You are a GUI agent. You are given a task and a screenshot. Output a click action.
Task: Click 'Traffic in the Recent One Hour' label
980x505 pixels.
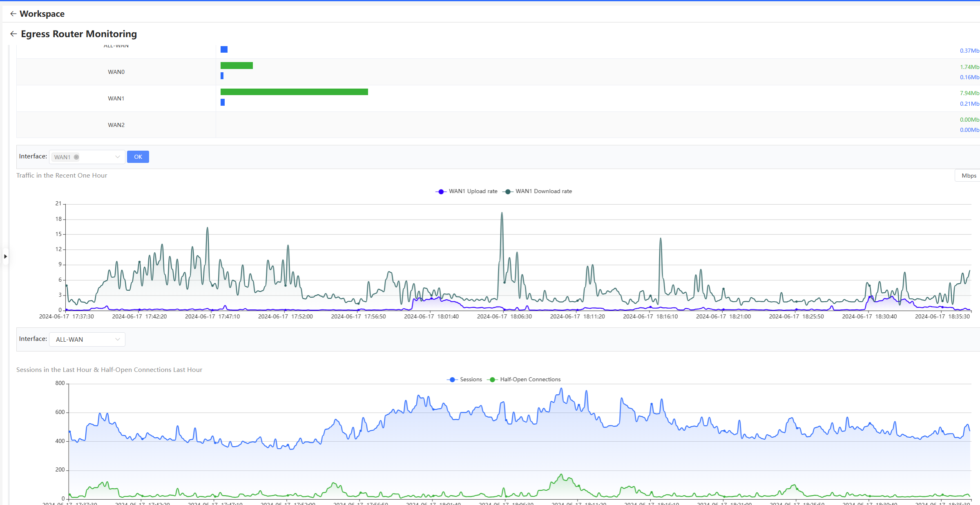tap(62, 175)
